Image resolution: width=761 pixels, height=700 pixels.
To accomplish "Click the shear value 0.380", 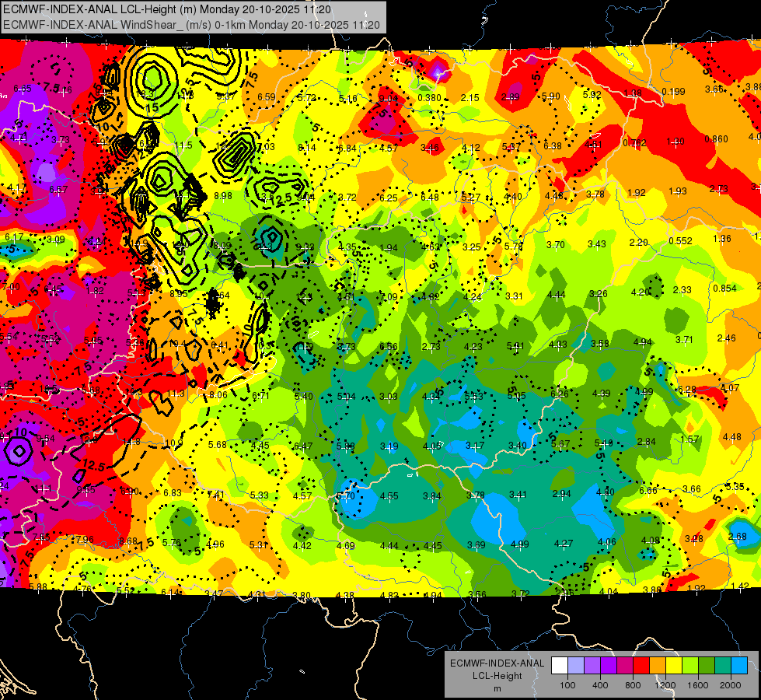I will [430, 98].
